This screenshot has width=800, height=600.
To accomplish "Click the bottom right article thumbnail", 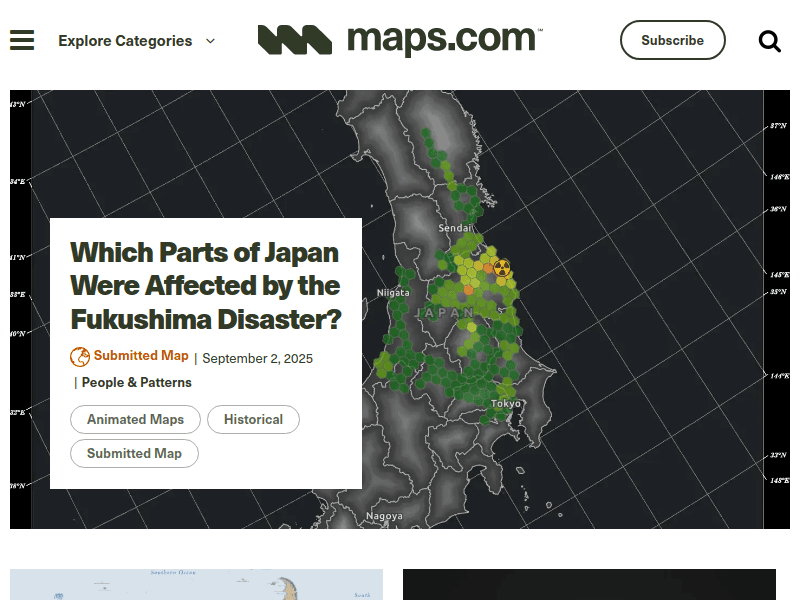I will 589,585.
